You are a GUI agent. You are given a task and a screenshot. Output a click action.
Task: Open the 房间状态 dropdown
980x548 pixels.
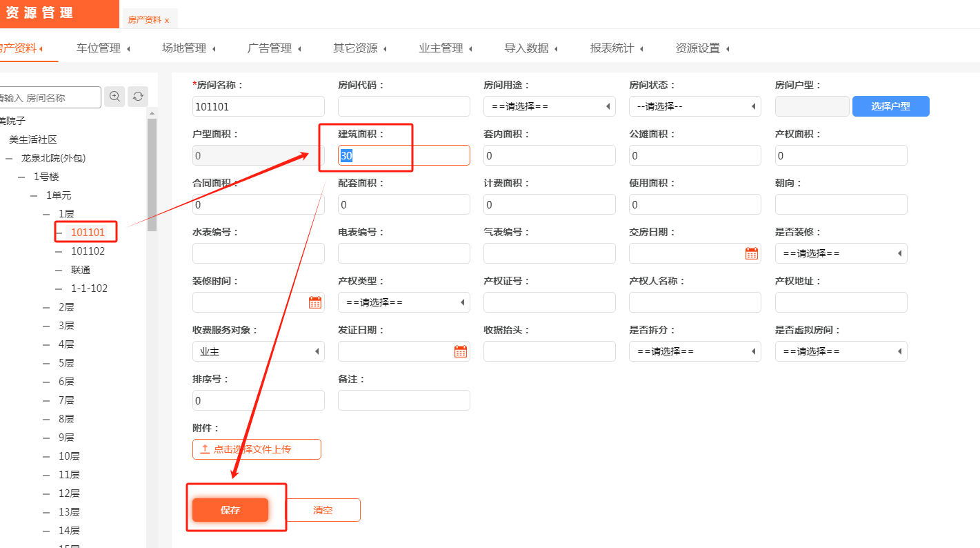click(694, 106)
